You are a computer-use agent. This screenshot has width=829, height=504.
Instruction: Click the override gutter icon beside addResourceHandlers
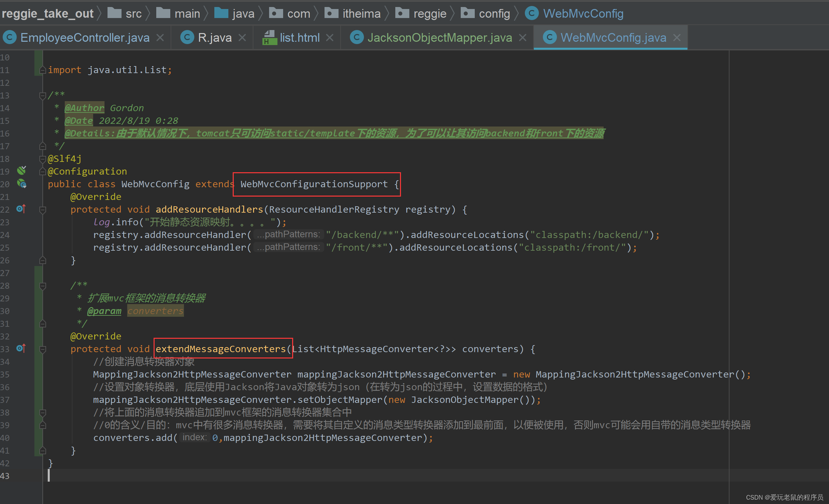tap(21, 209)
